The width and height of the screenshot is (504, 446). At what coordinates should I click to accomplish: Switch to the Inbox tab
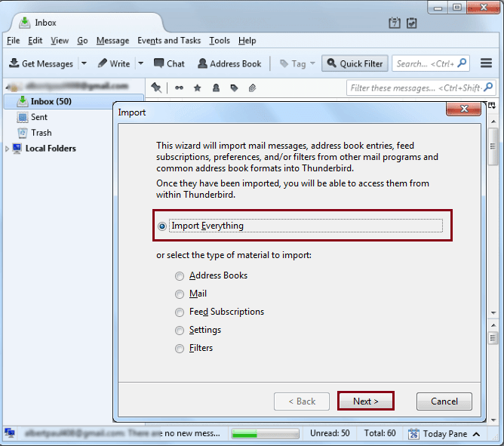[x=87, y=23]
